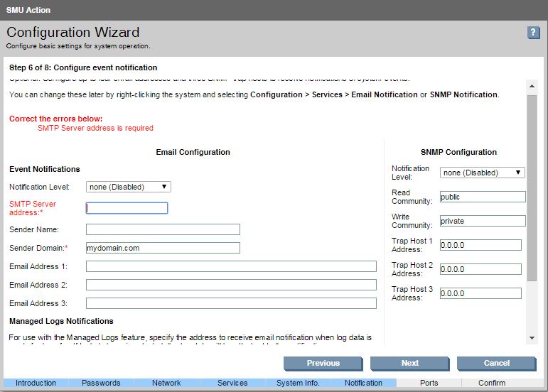
Task: Click the SMTP Server address field
Action: [127, 208]
